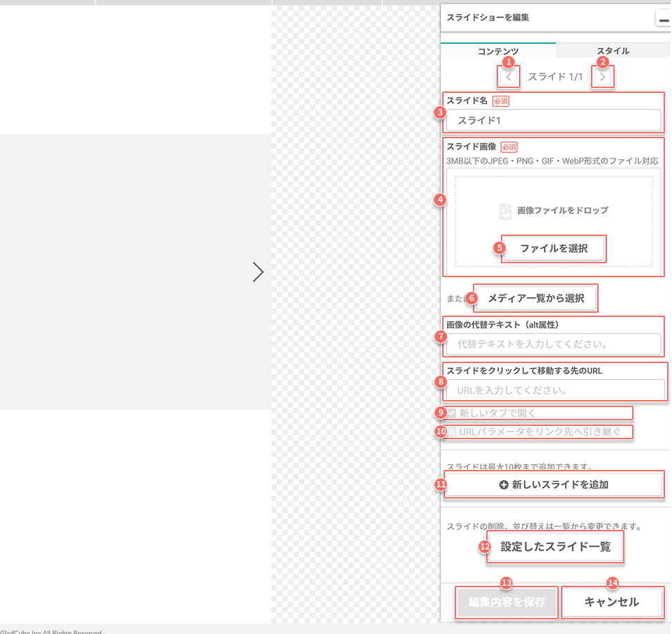This screenshot has height=634, width=672.
Task: Toggle 新しいタブで開く checkbox
Action: [x=452, y=413]
